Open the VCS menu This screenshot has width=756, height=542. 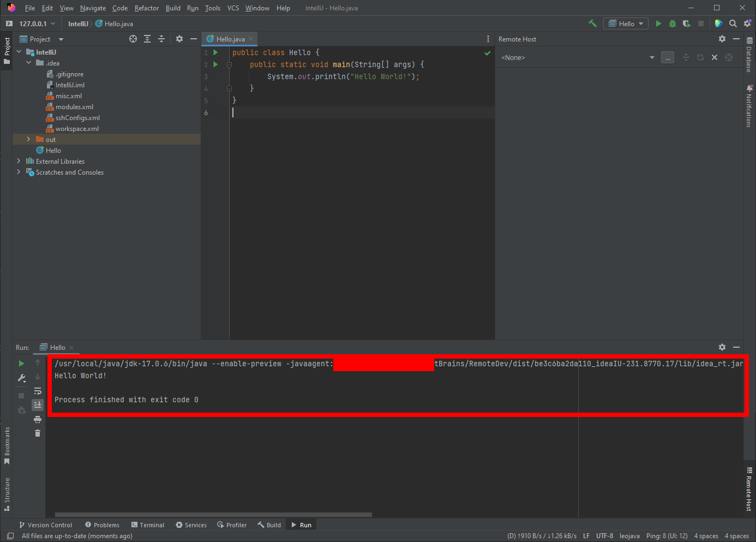[x=233, y=8]
